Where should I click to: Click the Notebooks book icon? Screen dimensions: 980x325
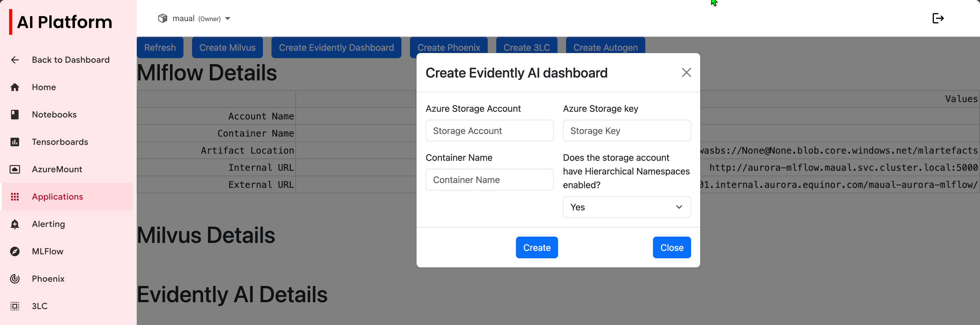click(x=15, y=115)
